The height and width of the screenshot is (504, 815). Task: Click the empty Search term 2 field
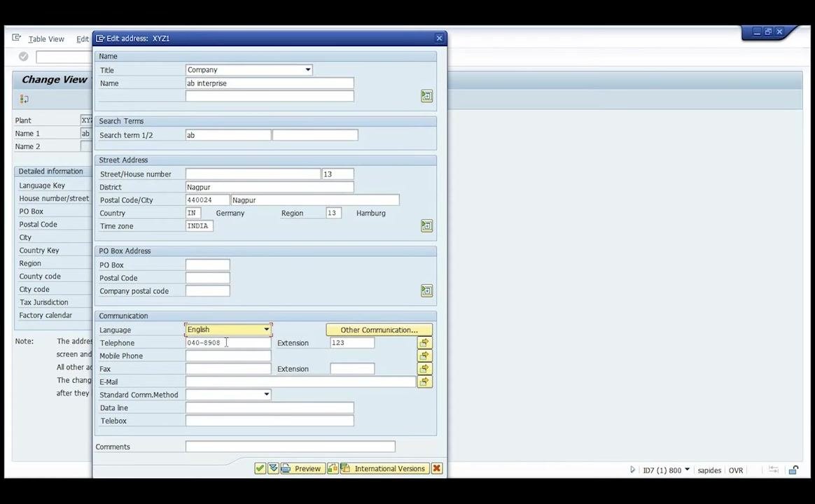(x=315, y=135)
